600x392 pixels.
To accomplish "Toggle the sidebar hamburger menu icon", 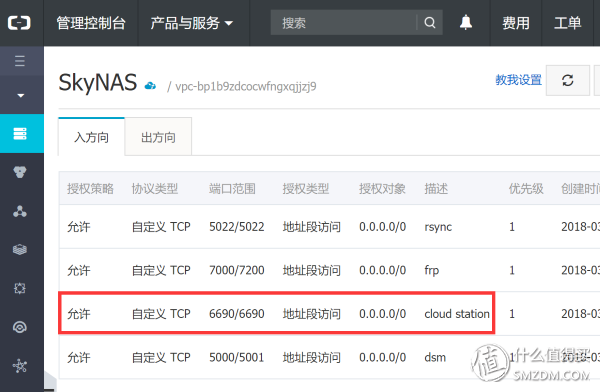I will tap(20, 61).
